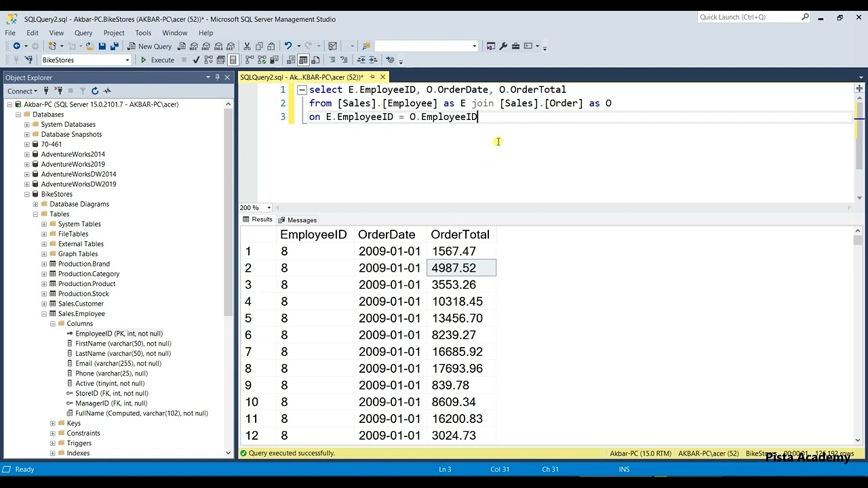Viewport: 868px width, 488px height.
Task: Open the 200 % zoom dropdown
Action: [x=269, y=207]
